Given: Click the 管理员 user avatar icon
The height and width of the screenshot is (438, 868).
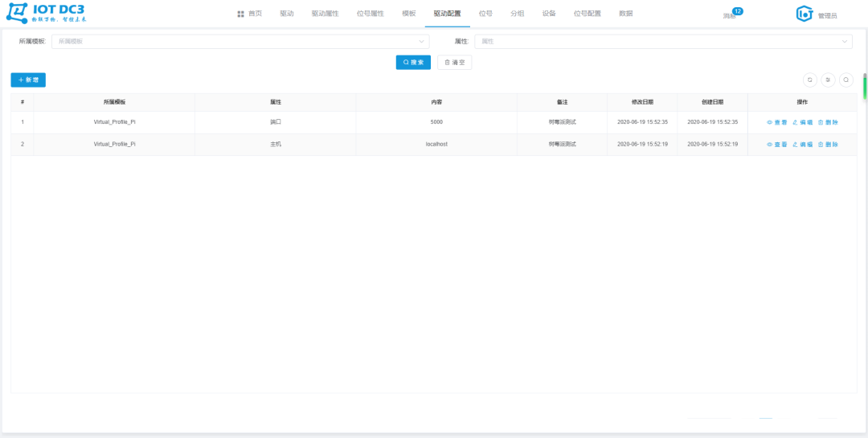Looking at the screenshot, I should coord(804,14).
